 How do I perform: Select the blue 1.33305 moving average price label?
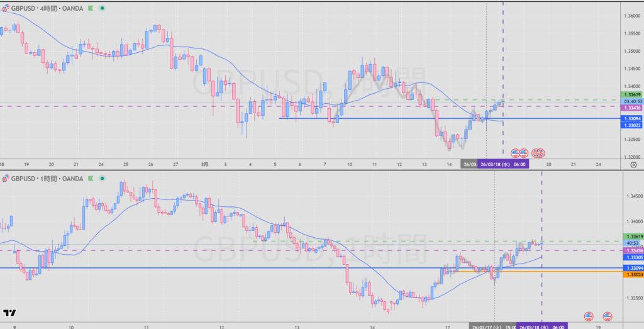tap(631, 257)
